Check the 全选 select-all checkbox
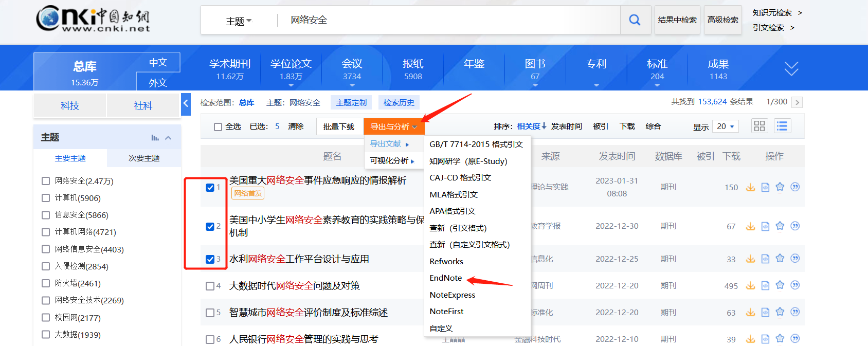Viewport: 868px width, 346px height. pyautogui.click(x=218, y=127)
